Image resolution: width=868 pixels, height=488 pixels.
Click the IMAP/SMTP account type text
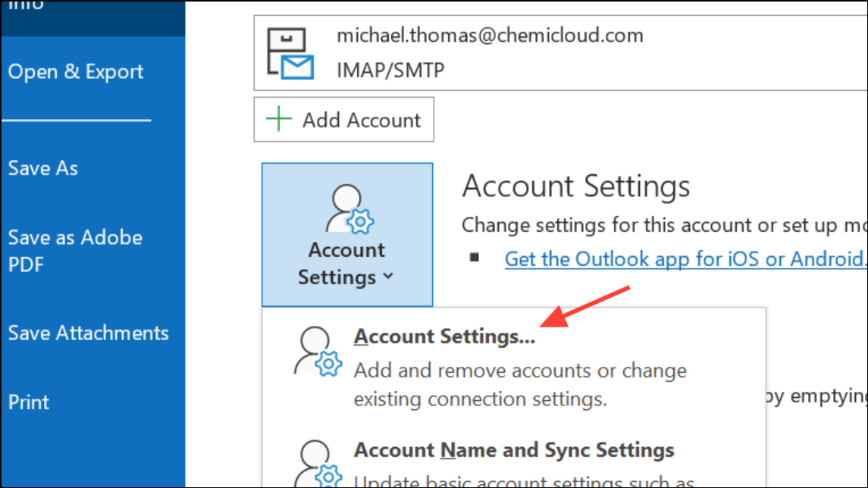[x=390, y=70]
